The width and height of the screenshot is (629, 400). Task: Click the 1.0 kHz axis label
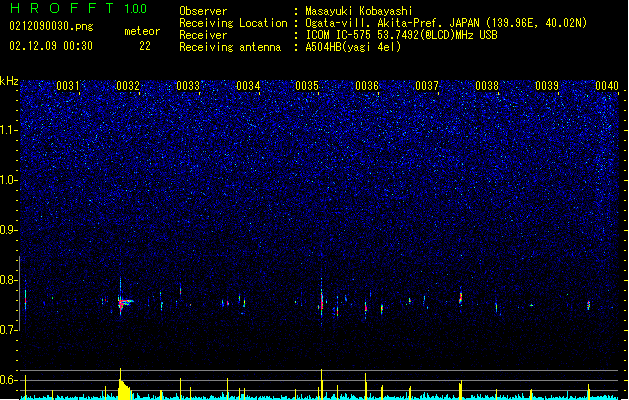[8, 180]
